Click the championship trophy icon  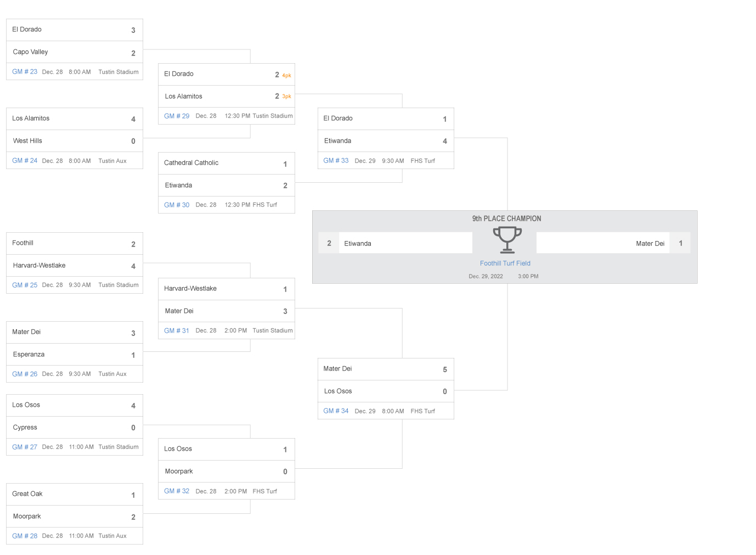[x=507, y=240]
